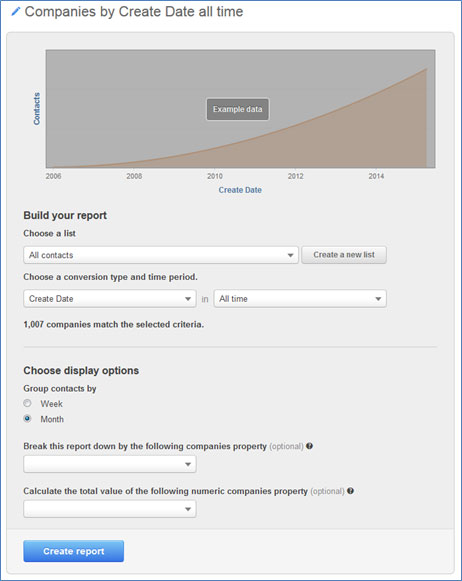Click the 2014 label on chart axis
The height and width of the screenshot is (581, 462).
tap(376, 176)
